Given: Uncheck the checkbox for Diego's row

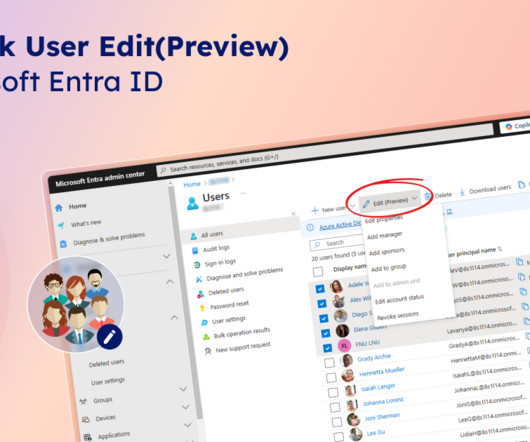Looking at the screenshot, I should click(323, 318).
